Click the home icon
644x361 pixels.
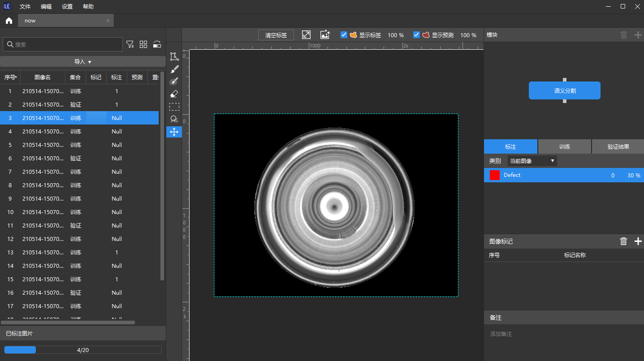pos(9,21)
